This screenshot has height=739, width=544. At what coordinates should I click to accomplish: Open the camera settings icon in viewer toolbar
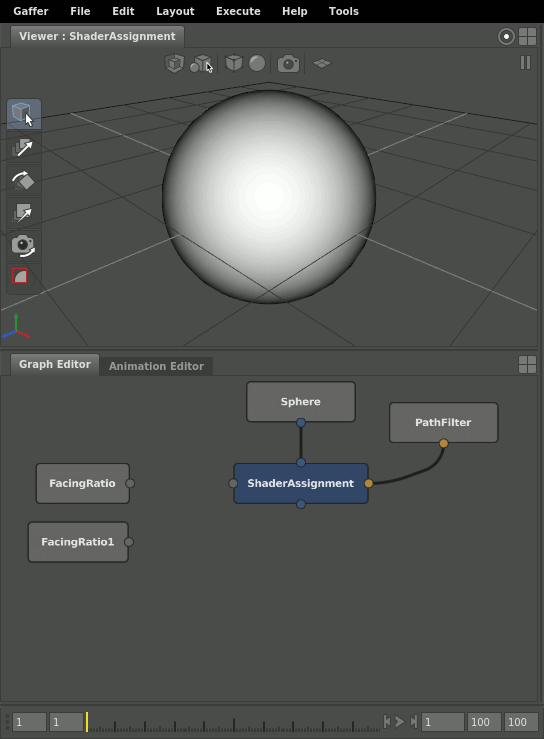(x=288, y=64)
